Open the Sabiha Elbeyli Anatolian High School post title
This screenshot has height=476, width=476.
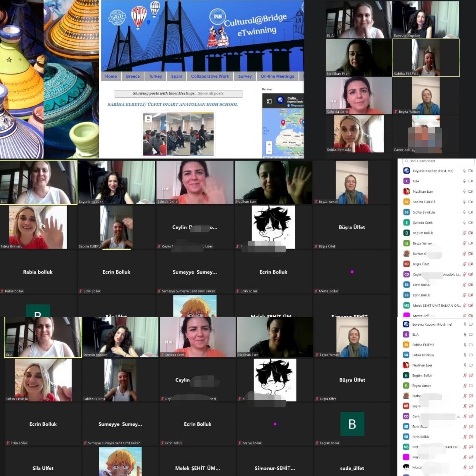tap(172, 104)
